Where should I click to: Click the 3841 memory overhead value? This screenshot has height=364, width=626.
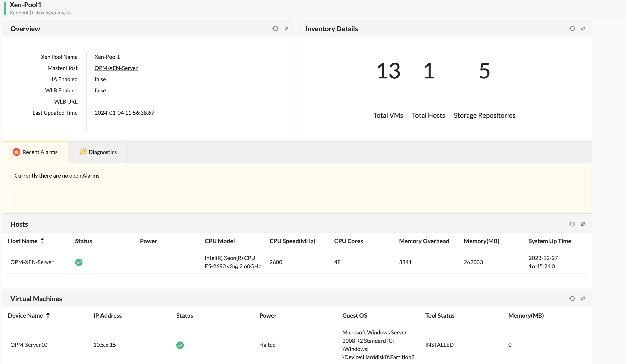405,262
